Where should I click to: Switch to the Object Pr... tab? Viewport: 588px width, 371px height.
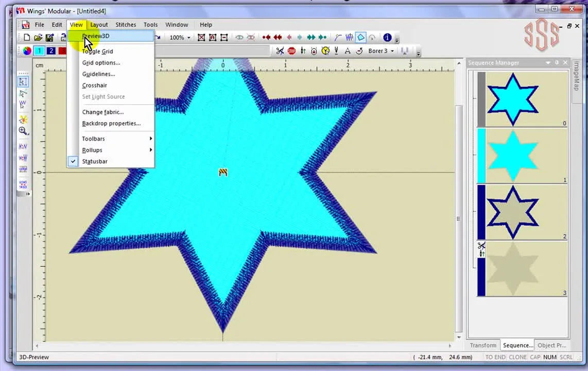coord(551,345)
